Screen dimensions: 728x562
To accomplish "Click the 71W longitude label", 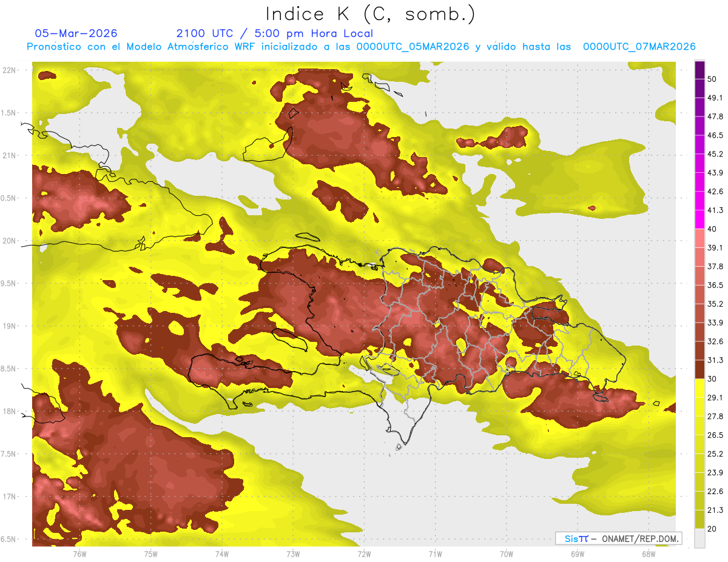I will point(435,554).
